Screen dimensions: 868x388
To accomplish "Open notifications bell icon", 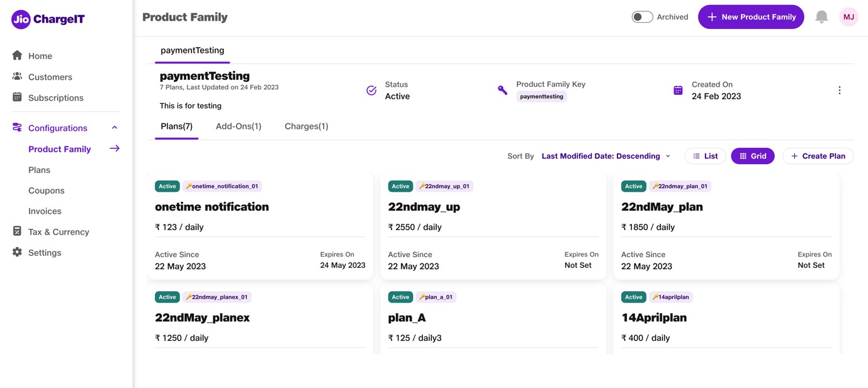I will tap(821, 17).
